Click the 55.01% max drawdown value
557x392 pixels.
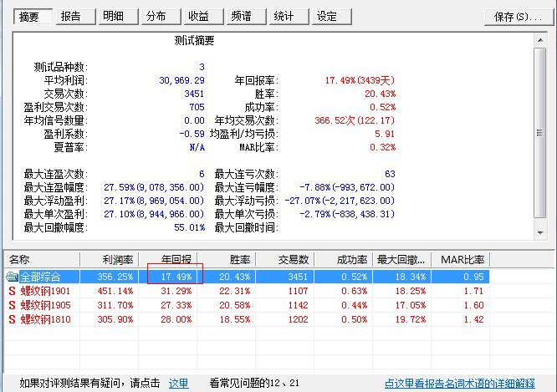point(189,227)
